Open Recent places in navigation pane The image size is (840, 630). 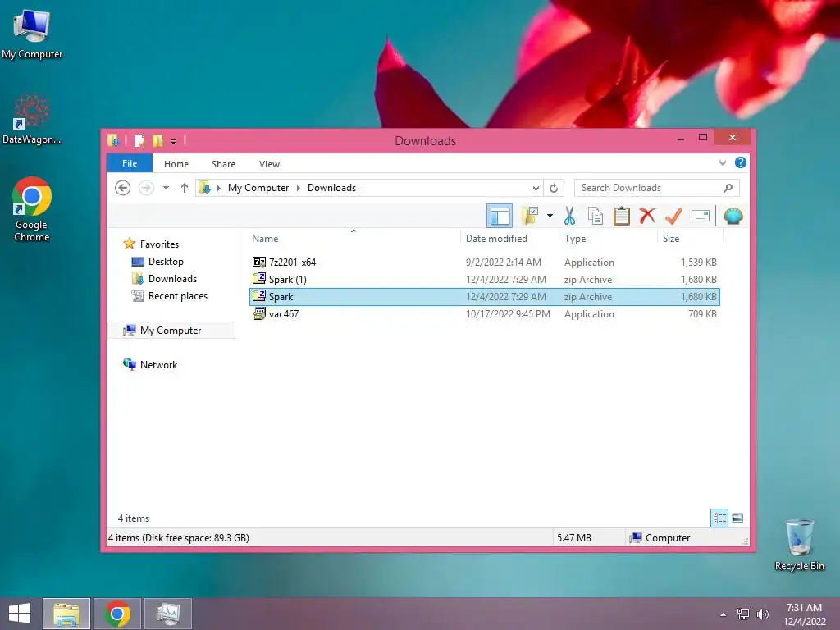177,295
